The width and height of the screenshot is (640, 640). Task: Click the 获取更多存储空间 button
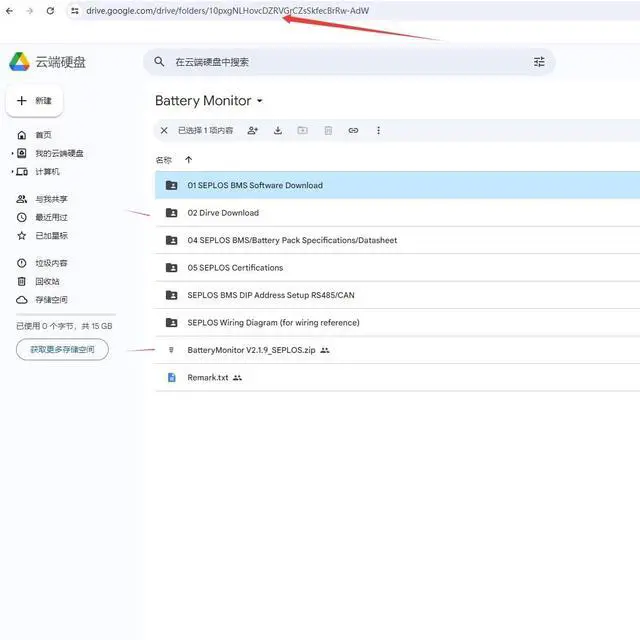[x=62, y=349]
